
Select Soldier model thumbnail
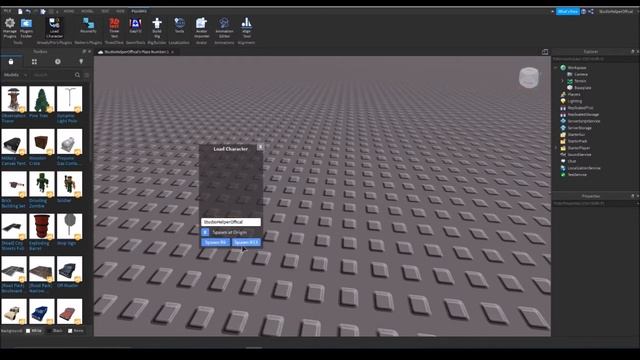coord(69,184)
